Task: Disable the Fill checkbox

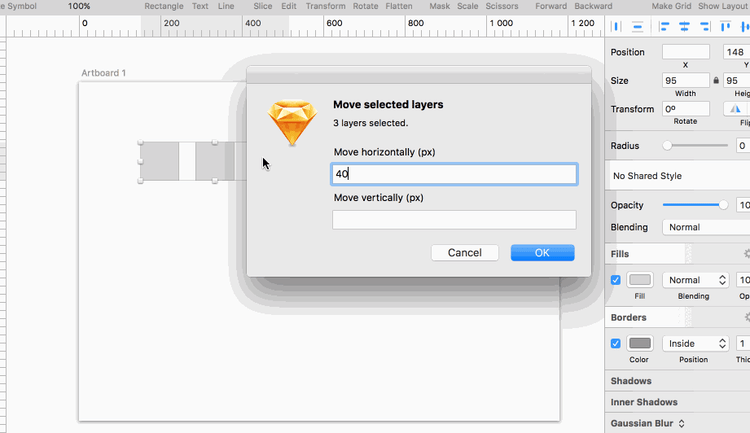Action: (616, 280)
